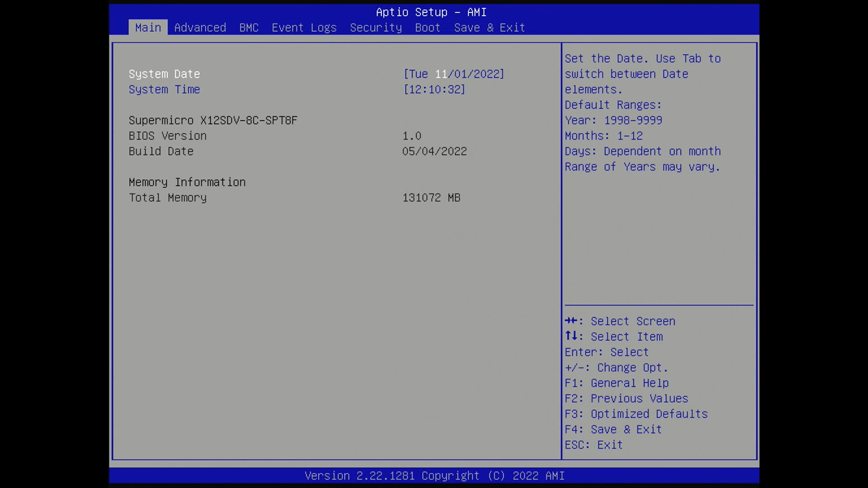Screen dimensions: 868x488
Task: Select the System Date label
Action: click(164, 74)
